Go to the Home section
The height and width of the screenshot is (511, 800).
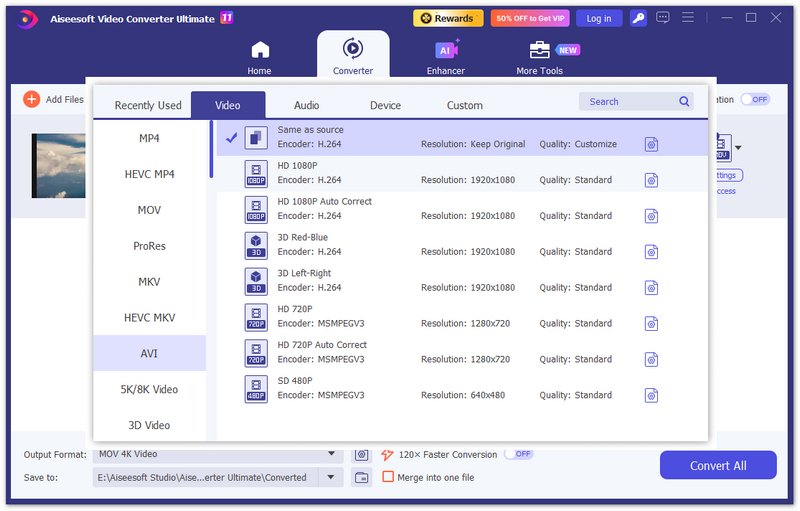(260, 57)
